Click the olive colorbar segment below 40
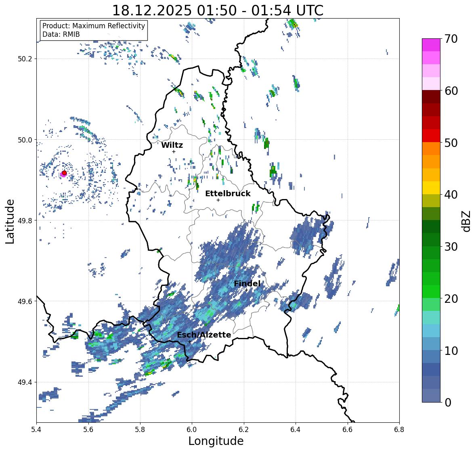The width and height of the screenshot is (476, 451). pos(431,201)
